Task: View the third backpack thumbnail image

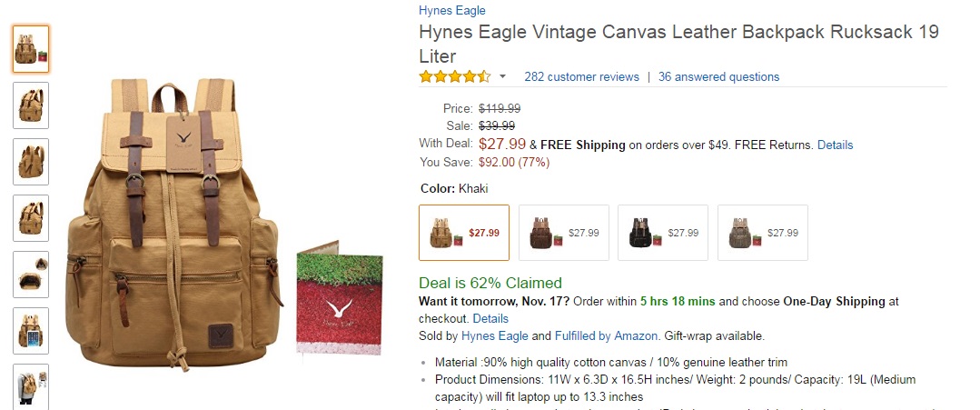Action: (x=31, y=162)
